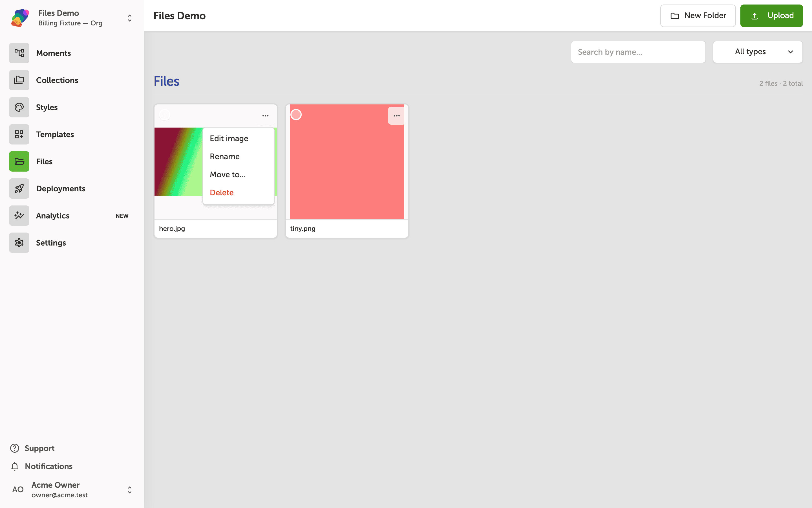Screen dimensions: 812x508
Task: Open the Support link
Action: click(x=39, y=448)
